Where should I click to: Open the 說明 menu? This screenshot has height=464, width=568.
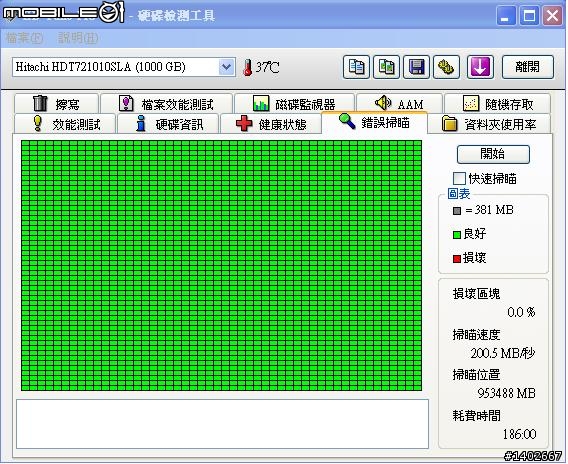pyautogui.click(x=78, y=38)
